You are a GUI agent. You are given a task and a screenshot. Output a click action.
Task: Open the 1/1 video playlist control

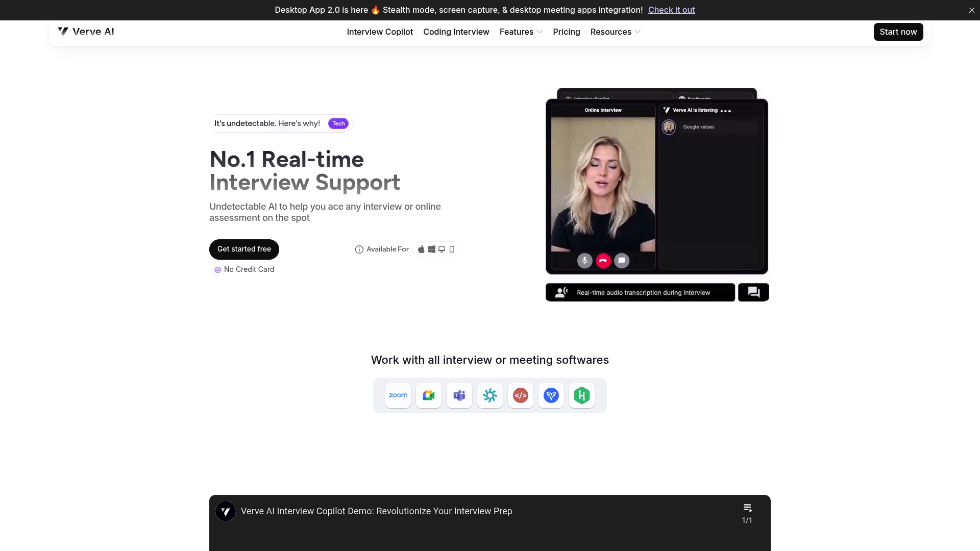click(747, 513)
